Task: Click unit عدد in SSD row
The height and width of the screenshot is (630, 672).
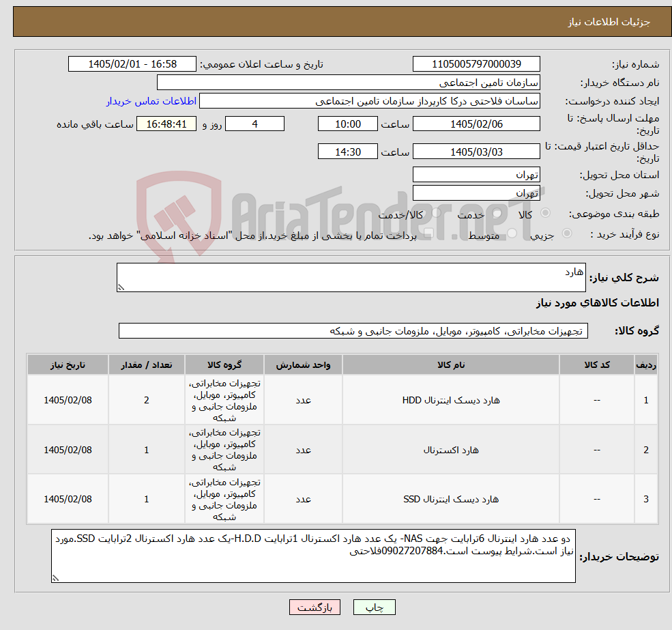Action: [x=303, y=499]
